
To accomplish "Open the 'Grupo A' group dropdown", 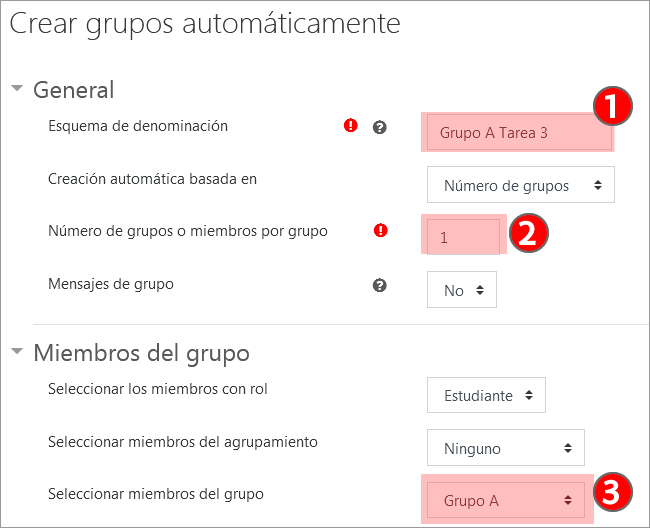I will [505, 500].
